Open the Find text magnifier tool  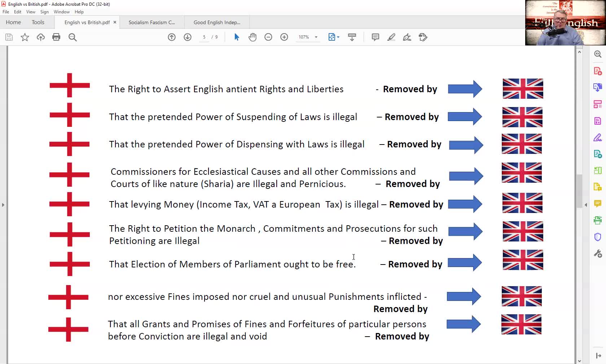point(73,37)
